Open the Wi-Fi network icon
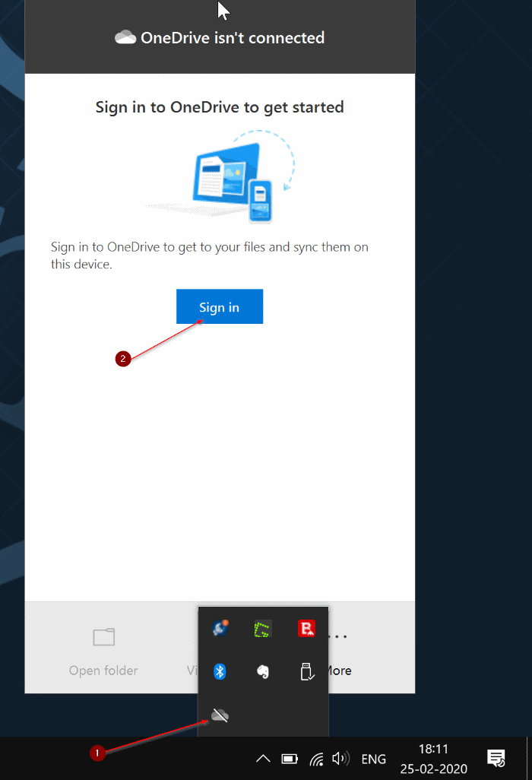This screenshot has width=532, height=780. pos(316,759)
